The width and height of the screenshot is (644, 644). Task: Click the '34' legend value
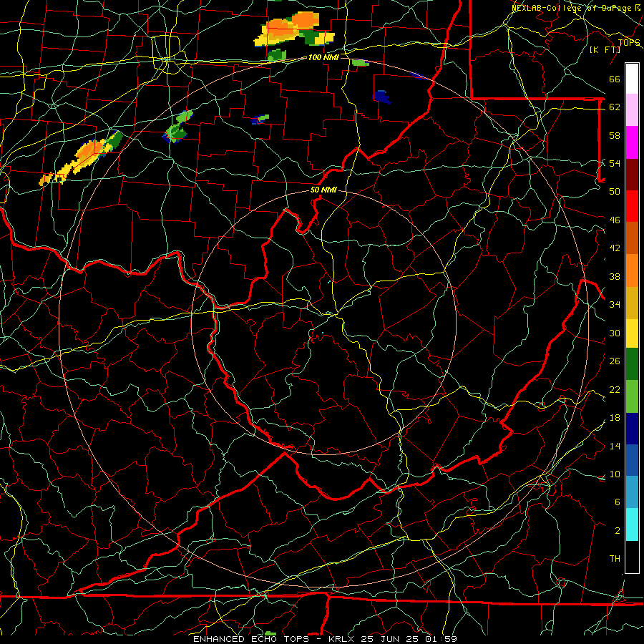[x=615, y=305]
